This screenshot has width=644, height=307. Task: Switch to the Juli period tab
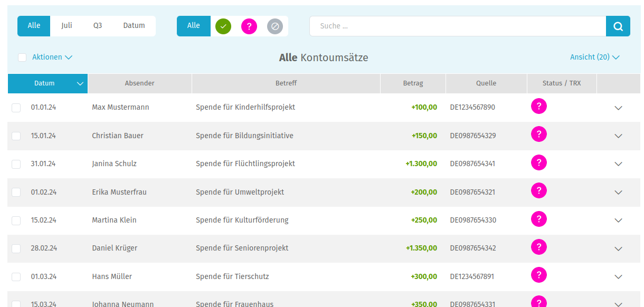click(67, 26)
